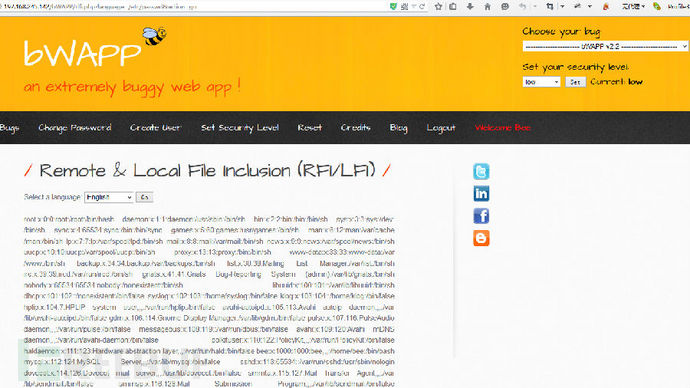Open the Credits menu item
Screen dimensions: 690x388
pos(356,128)
